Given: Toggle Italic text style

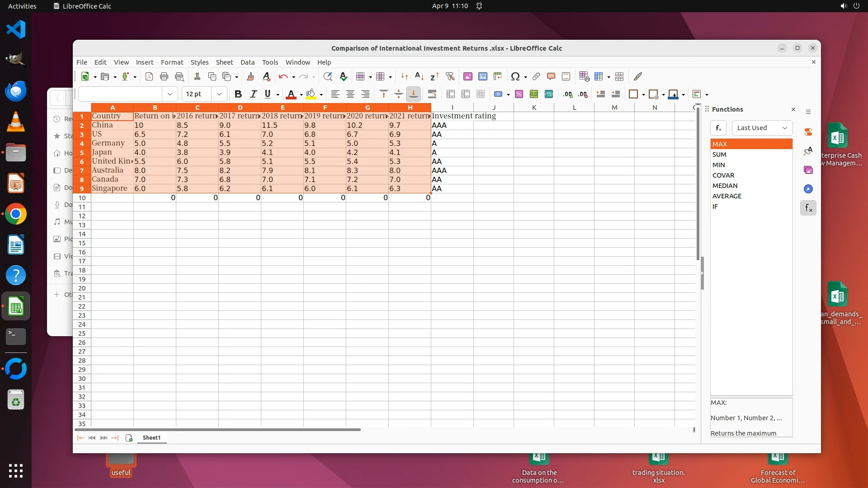Looking at the screenshot, I should click(x=253, y=94).
